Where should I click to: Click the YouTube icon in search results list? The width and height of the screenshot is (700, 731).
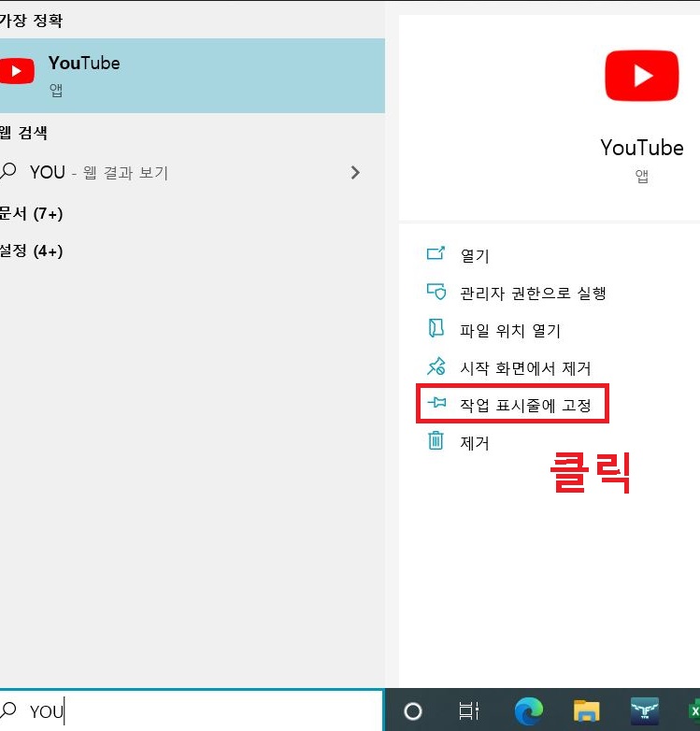pyautogui.click(x=17, y=71)
